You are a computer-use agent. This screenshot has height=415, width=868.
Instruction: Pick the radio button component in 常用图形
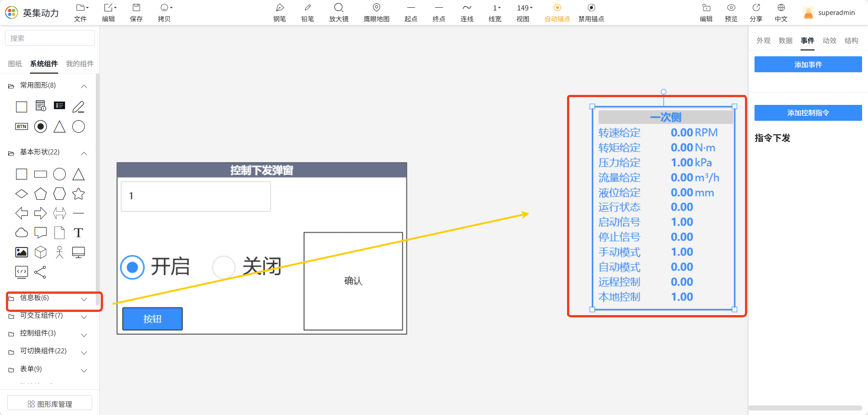point(40,127)
